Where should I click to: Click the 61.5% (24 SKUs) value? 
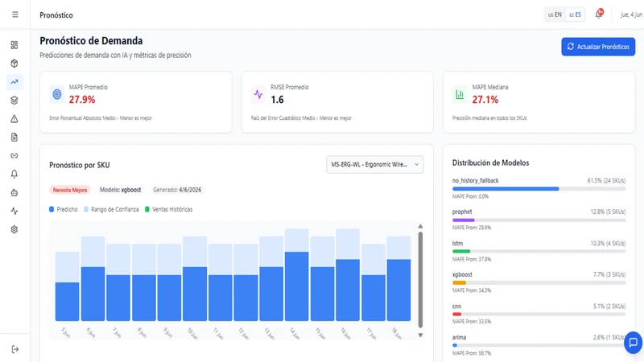(607, 180)
